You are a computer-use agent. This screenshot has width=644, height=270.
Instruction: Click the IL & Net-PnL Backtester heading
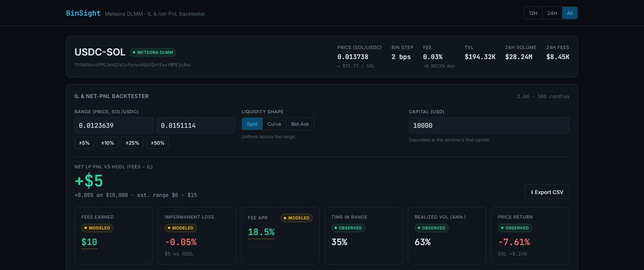click(x=112, y=96)
